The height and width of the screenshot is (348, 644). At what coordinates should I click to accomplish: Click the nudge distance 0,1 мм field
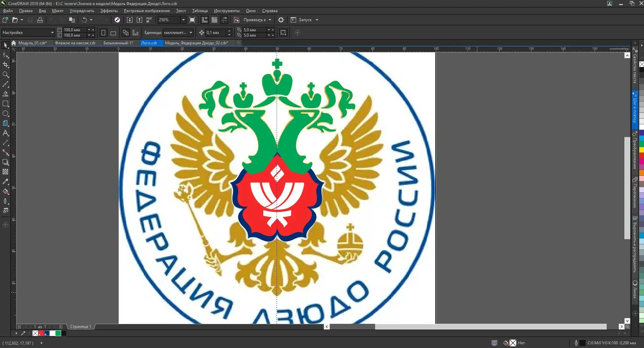point(216,33)
